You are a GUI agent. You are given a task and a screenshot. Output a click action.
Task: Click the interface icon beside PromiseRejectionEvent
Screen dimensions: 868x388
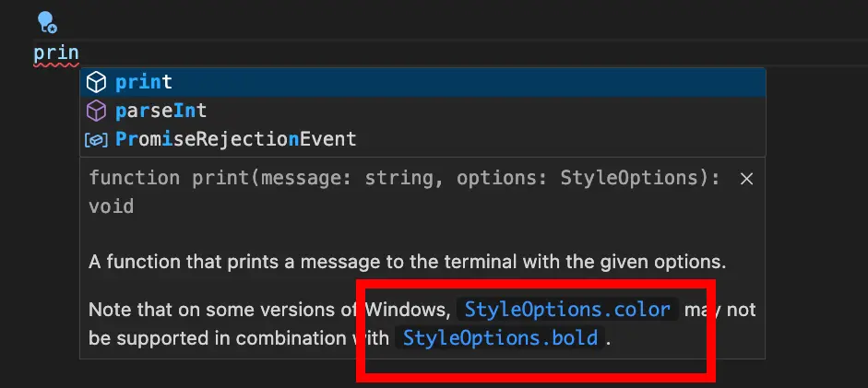pyautogui.click(x=96, y=140)
